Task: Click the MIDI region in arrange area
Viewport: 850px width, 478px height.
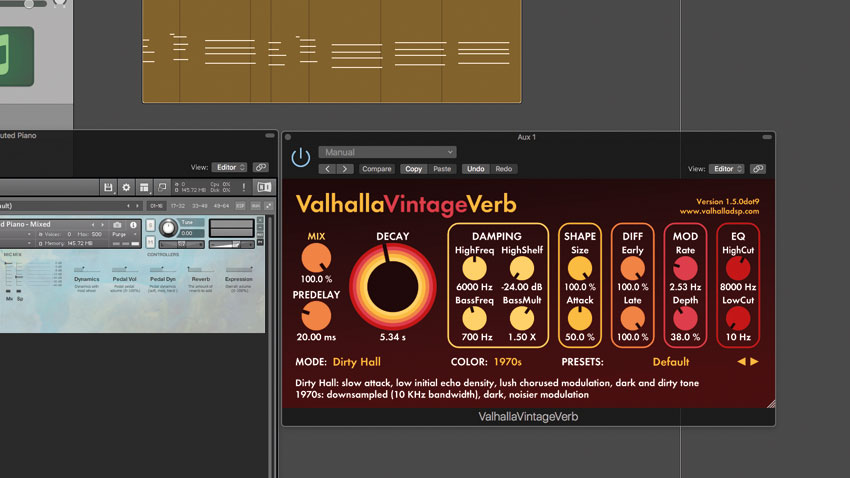Action: pos(332,51)
